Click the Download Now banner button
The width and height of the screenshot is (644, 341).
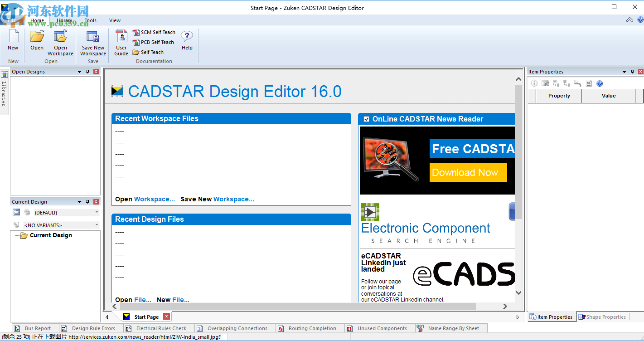click(x=468, y=172)
